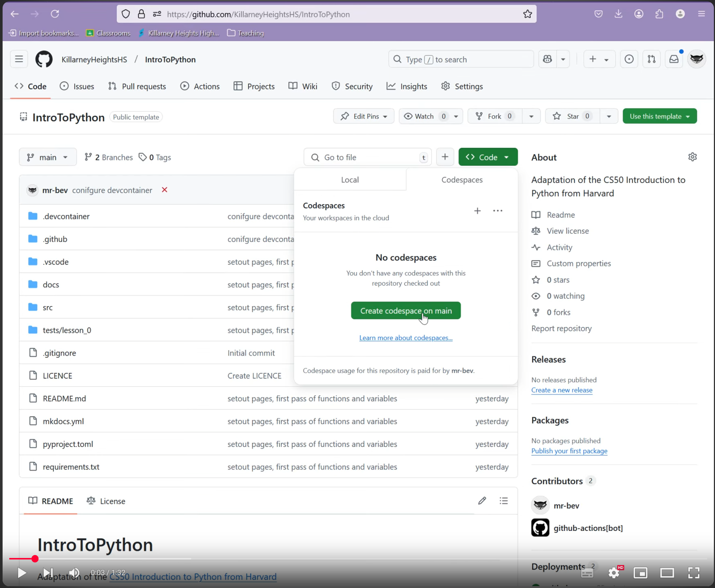Switch to the Codespaces tab
This screenshot has height=588, width=715.
tap(462, 180)
